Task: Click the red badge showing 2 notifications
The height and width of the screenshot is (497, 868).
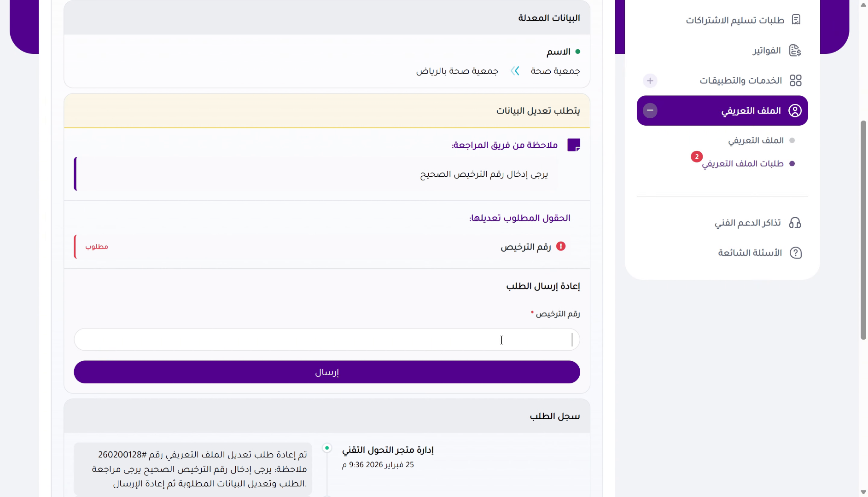Action: pyautogui.click(x=697, y=157)
